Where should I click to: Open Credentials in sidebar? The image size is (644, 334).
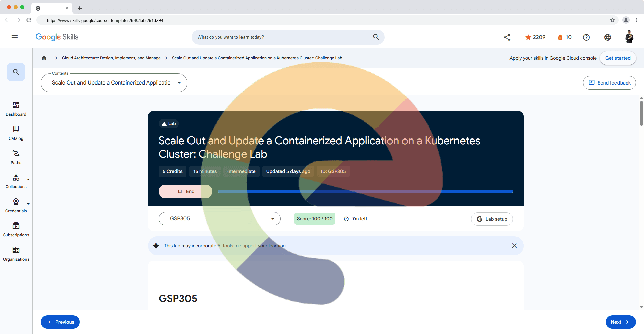pyautogui.click(x=16, y=206)
